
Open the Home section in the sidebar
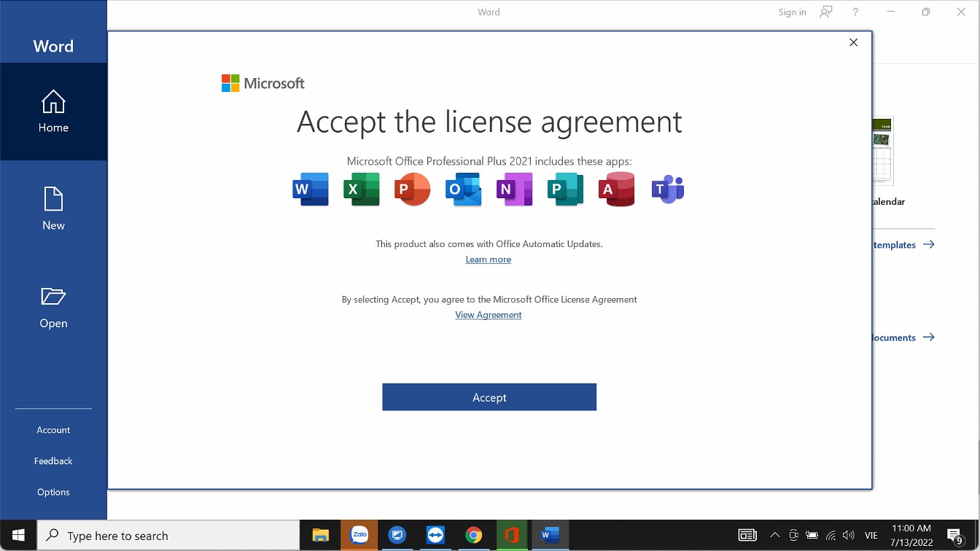(x=52, y=112)
